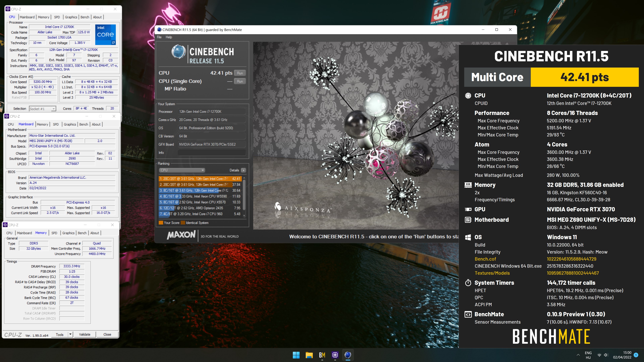
Task: Open About tab in top CPU-Z window
Action: click(97, 17)
